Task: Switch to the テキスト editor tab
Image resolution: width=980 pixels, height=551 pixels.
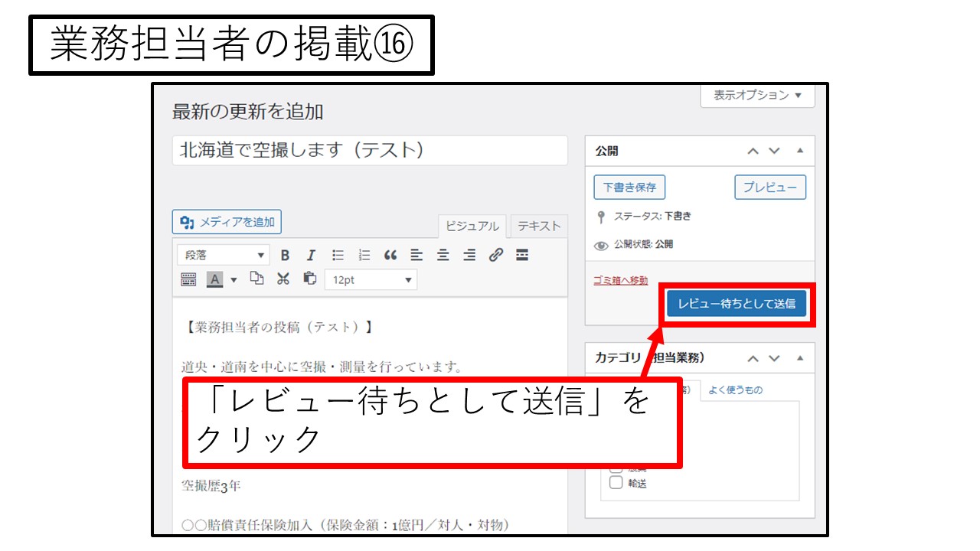Action: click(539, 226)
